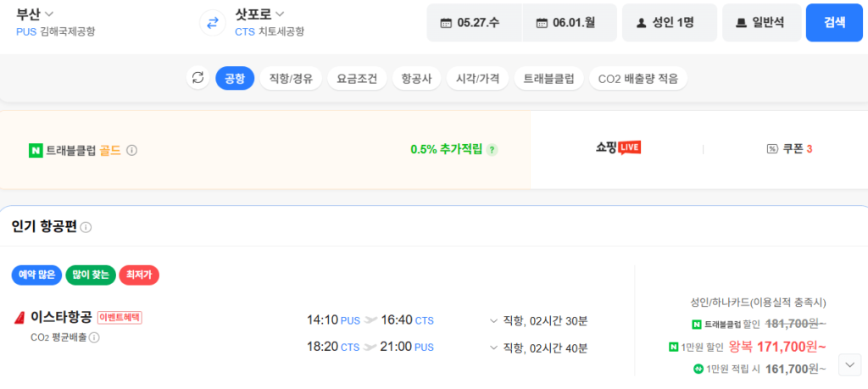Expand the fare options chevron by price
Viewport: 868px width, 389px height.
[x=849, y=364]
